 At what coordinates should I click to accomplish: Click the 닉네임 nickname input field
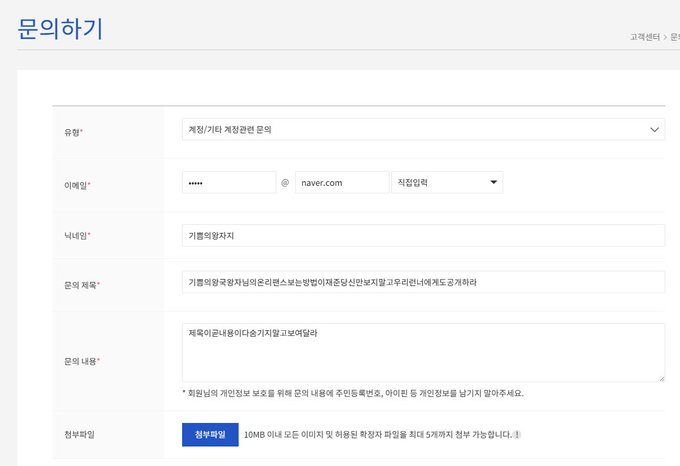[x=423, y=235]
